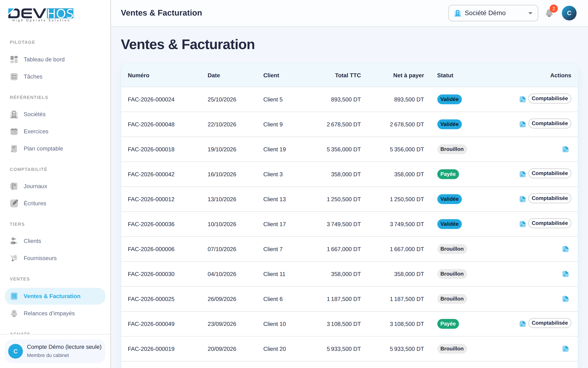Click the Brouillon status of FAC-2026-000018
This screenshot has height=368, width=588.
452,149
